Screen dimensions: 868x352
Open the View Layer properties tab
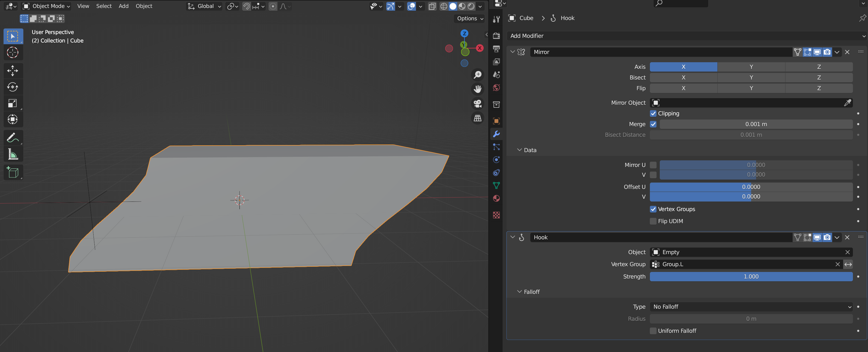coord(496,62)
